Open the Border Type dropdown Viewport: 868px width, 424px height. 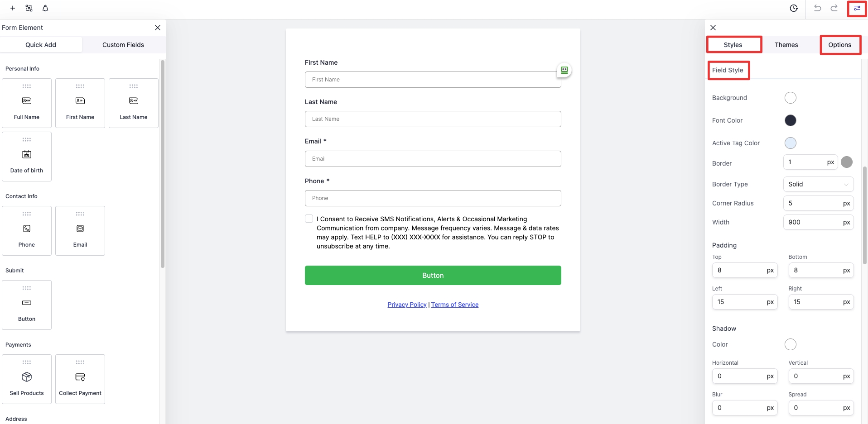tap(818, 184)
